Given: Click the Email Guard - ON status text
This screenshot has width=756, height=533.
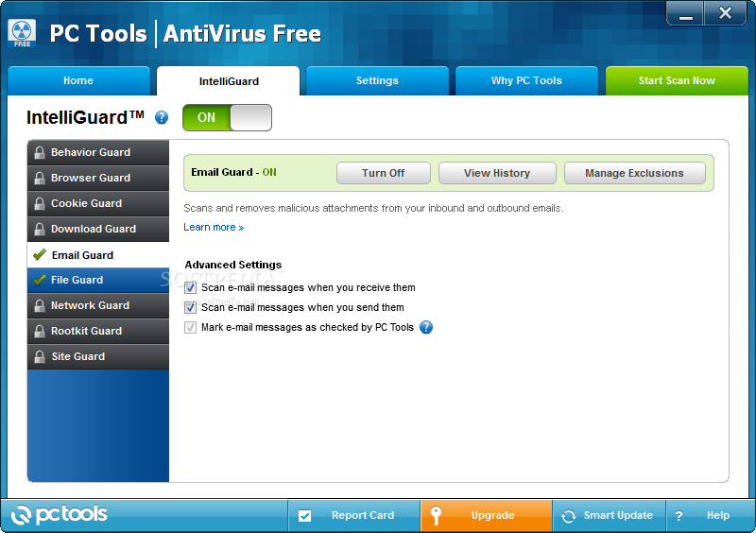Looking at the screenshot, I should (233, 172).
